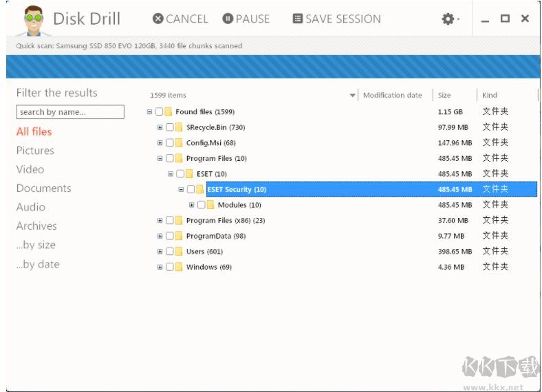Enable the Program Files (x86) checkbox
The width and height of the screenshot is (542, 392).
tap(169, 221)
